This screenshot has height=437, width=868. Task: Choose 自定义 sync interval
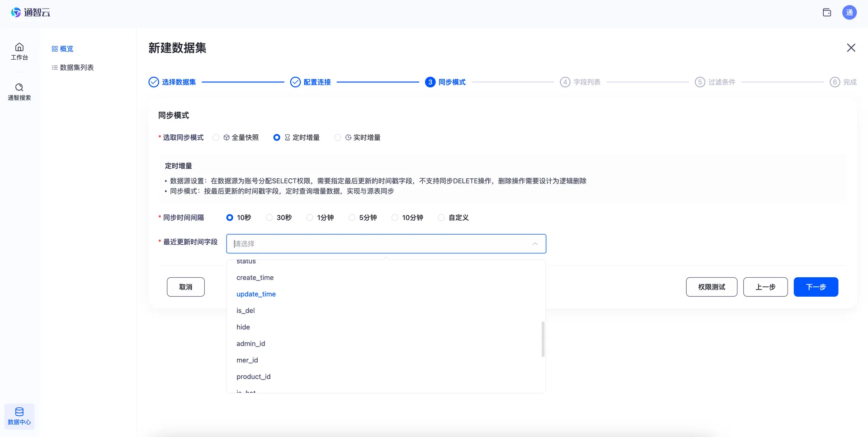pos(441,218)
